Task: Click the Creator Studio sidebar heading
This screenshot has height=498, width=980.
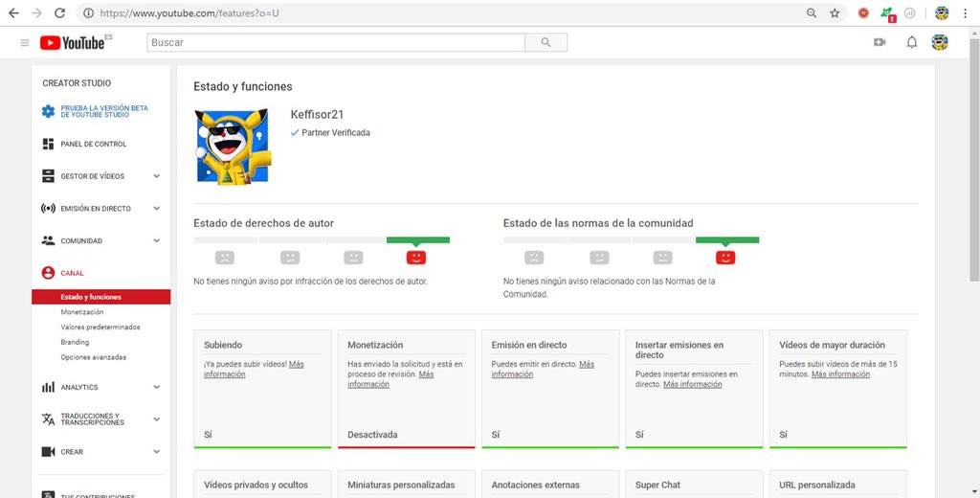Action: click(77, 82)
